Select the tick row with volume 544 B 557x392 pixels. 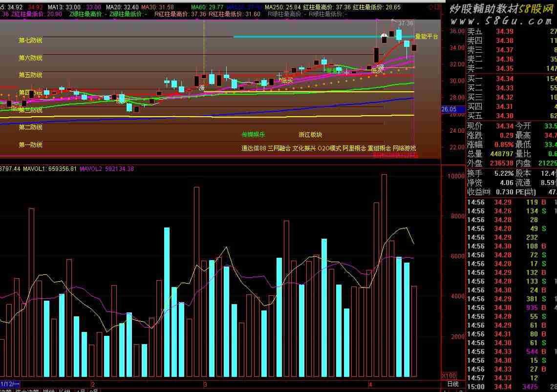[512, 352]
